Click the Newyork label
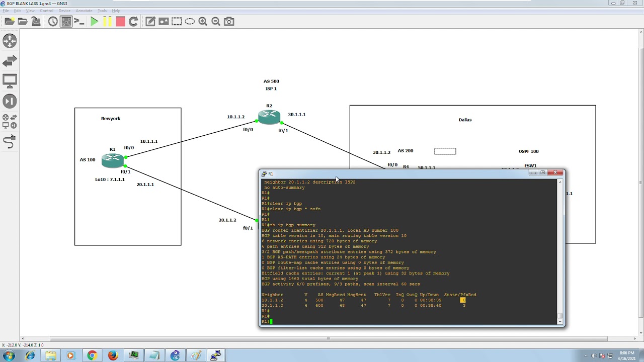Screen dimensions: 644x362 click(111, 119)
